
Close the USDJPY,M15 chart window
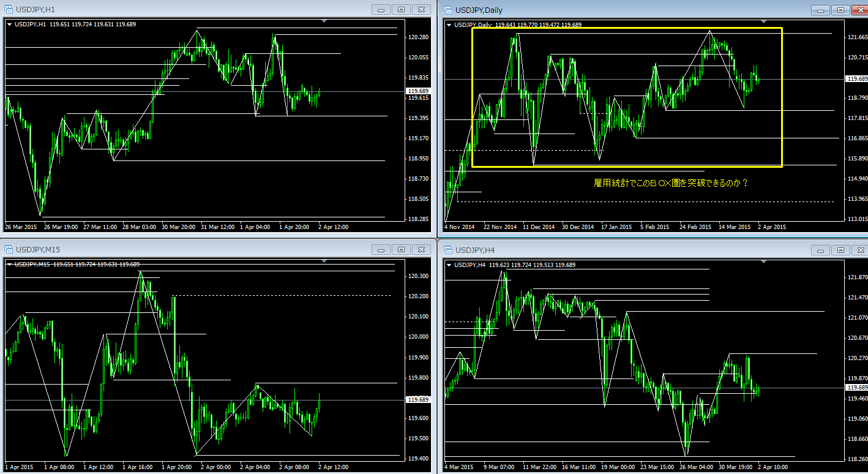(x=421, y=249)
